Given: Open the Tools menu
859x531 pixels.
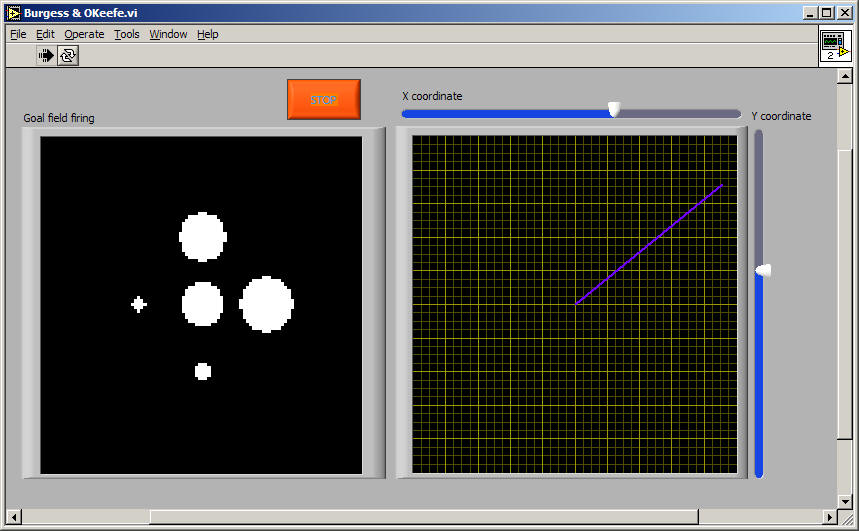Looking at the screenshot, I should [127, 34].
